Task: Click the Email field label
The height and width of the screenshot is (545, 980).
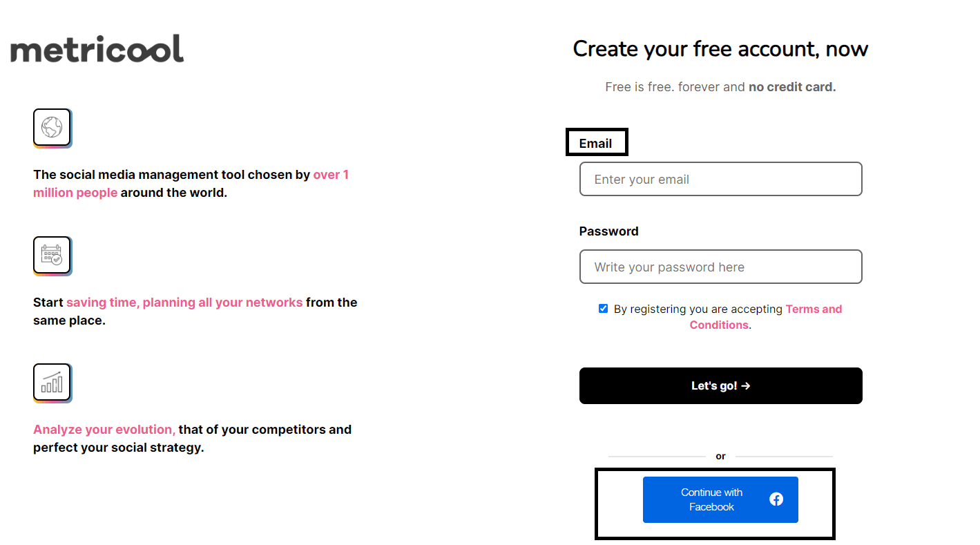Action: pos(595,144)
